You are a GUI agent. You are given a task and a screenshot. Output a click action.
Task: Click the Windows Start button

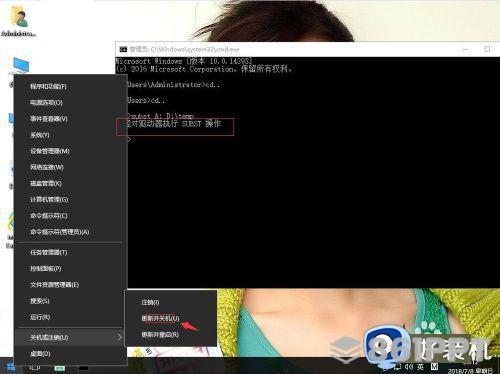point(11,367)
